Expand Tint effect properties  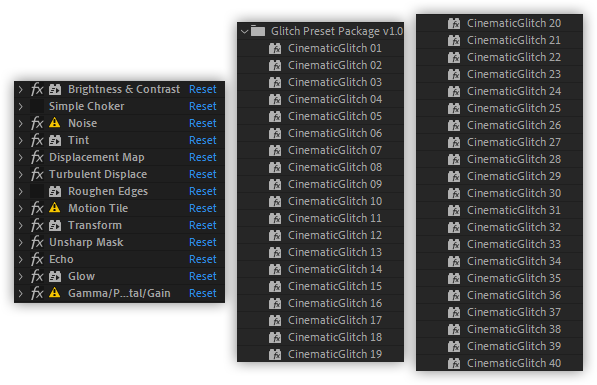[21, 140]
